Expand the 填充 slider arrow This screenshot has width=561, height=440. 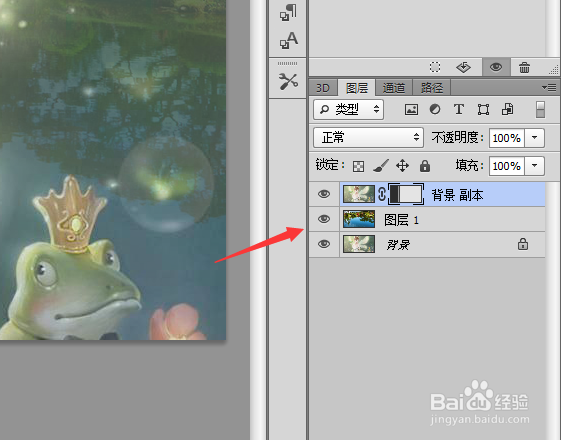click(535, 166)
